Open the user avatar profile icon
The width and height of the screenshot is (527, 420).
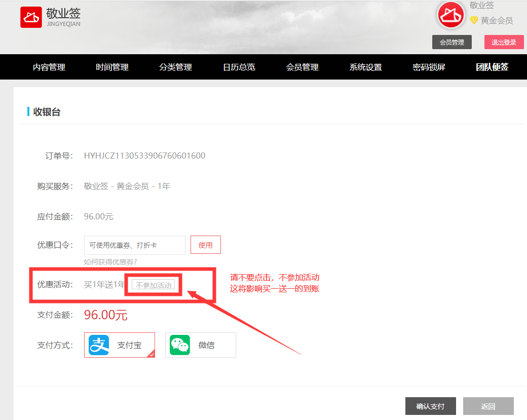450,15
